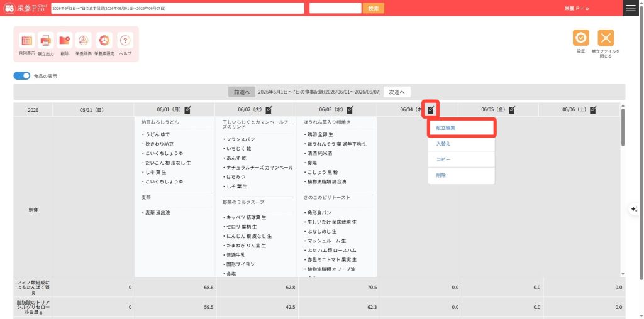Screen dimensions: 644x319
Task: Click the edit icon for 06/04 (木)
Action: 430,109
